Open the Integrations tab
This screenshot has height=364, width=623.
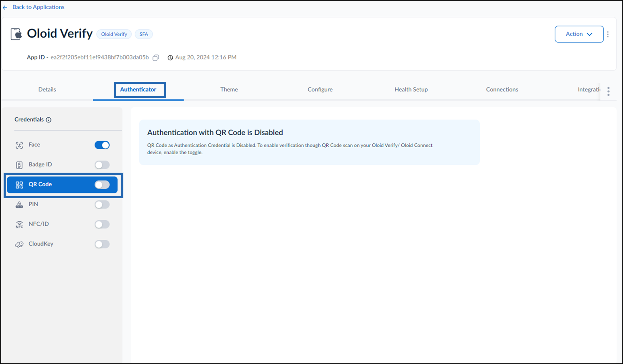coord(589,90)
